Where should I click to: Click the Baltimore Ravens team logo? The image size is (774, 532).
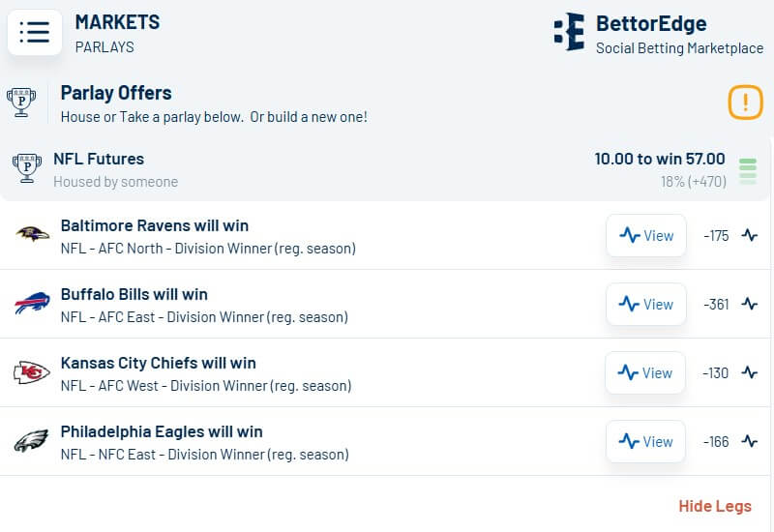pos(32,235)
